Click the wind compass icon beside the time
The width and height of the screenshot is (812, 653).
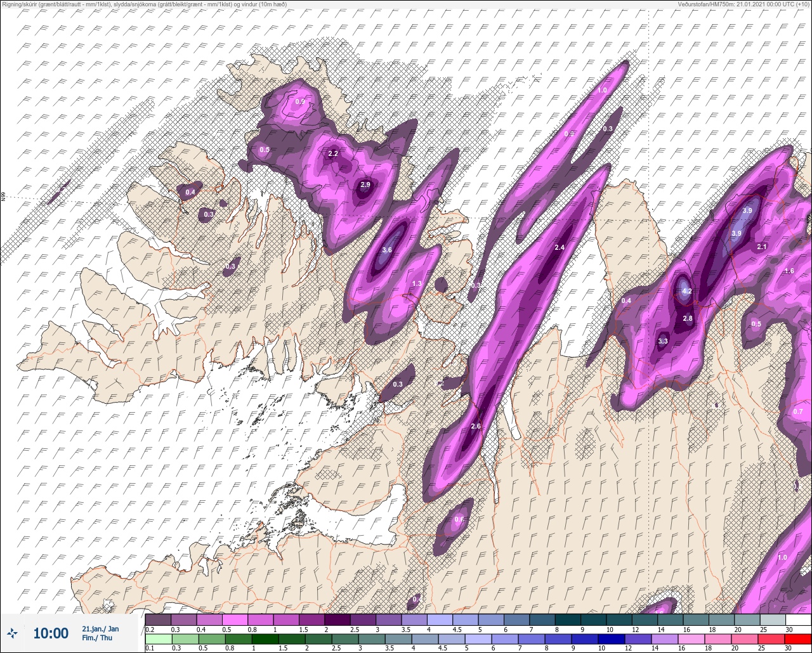pos(12,633)
